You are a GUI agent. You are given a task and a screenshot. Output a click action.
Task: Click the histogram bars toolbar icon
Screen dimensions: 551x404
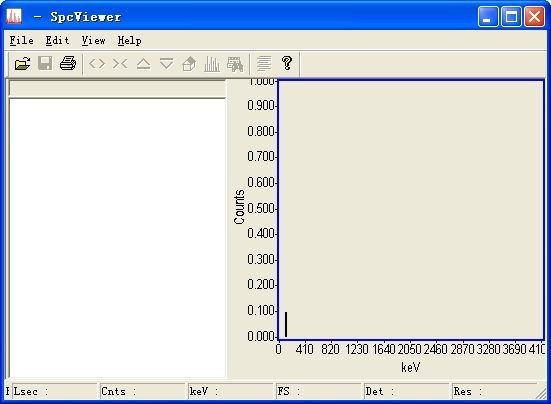pyautogui.click(x=212, y=64)
